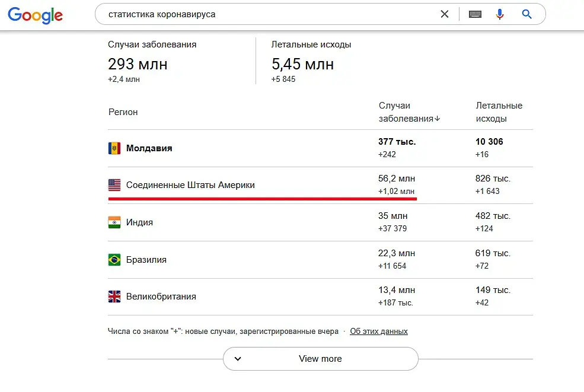Clear the search query with X icon

(445, 14)
